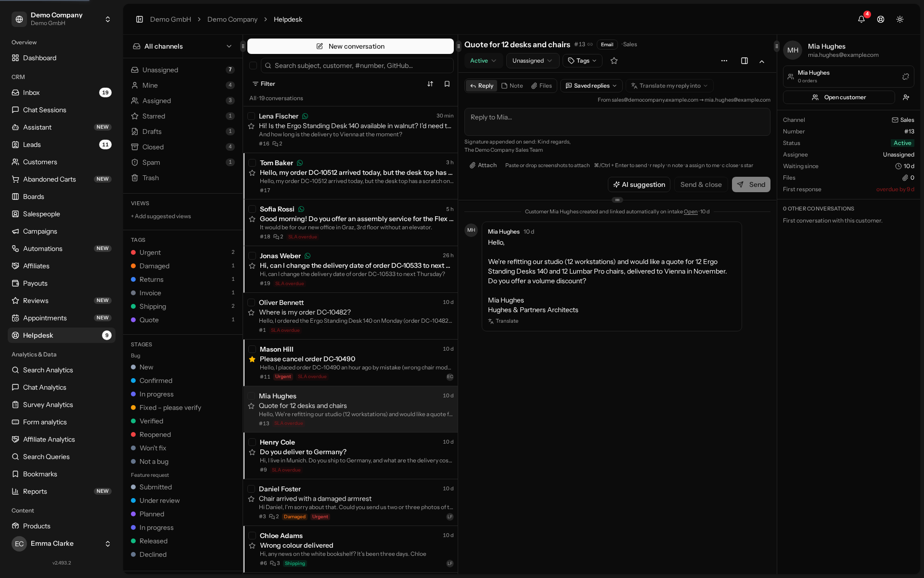
Task: Open the All channels dropdown
Action: point(183,46)
